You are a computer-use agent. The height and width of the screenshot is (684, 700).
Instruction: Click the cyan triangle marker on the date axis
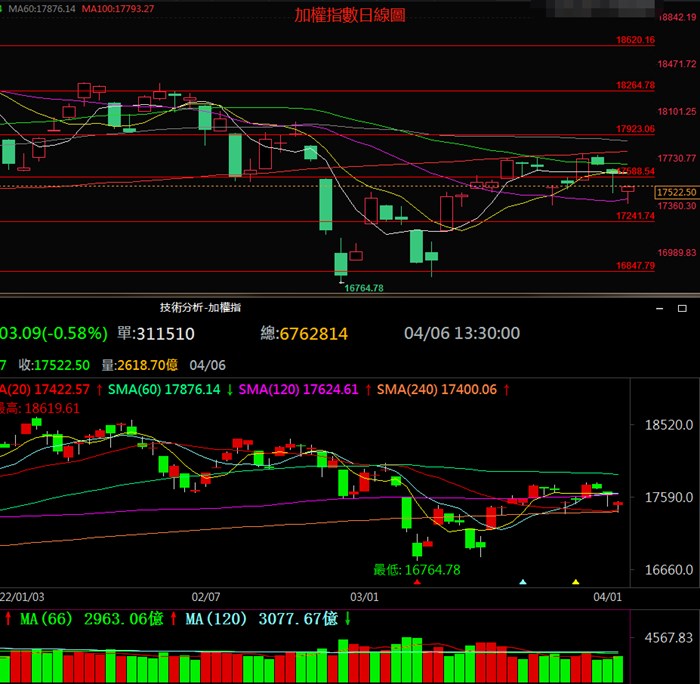[522, 581]
